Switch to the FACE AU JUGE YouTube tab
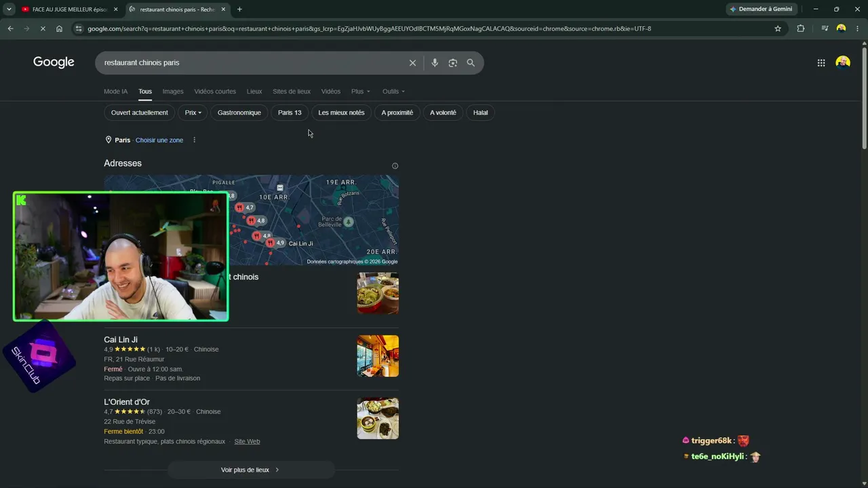Image resolution: width=868 pixels, height=488 pixels. point(68,9)
